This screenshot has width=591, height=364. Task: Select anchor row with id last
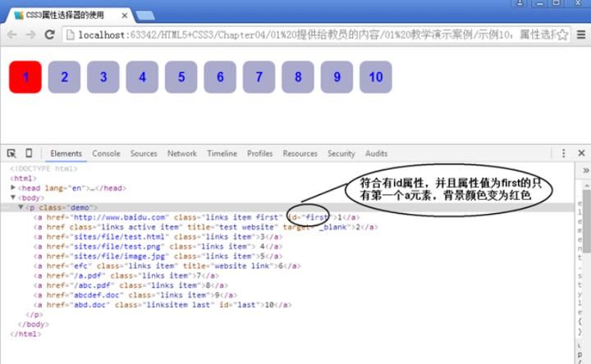[x=163, y=305]
